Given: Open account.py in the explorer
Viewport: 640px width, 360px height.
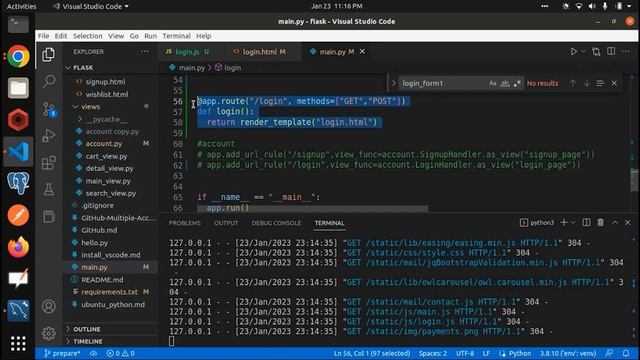Looking at the screenshot, I should click(x=104, y=144).
